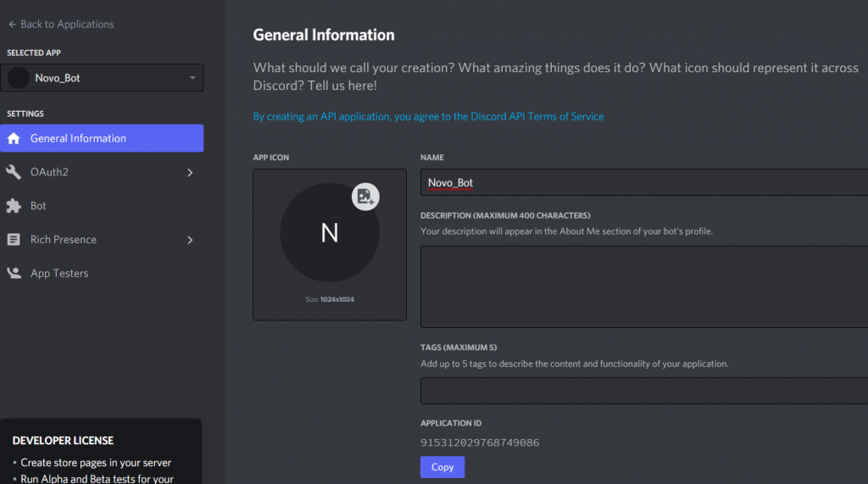
Task: Click 'Create store pages in your server' text
Action: click(x=96, y=463)
